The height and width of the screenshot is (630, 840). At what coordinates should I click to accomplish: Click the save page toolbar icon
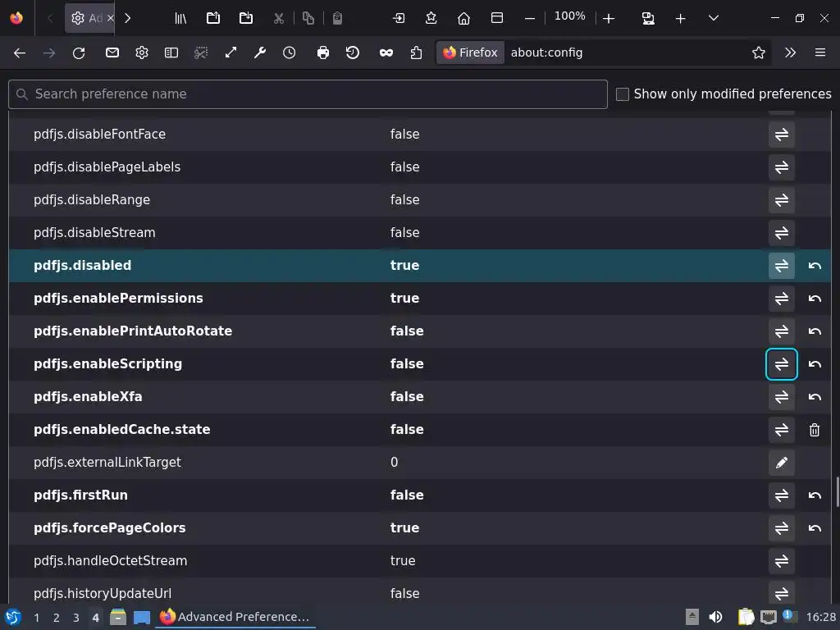(x=246, y=18)
